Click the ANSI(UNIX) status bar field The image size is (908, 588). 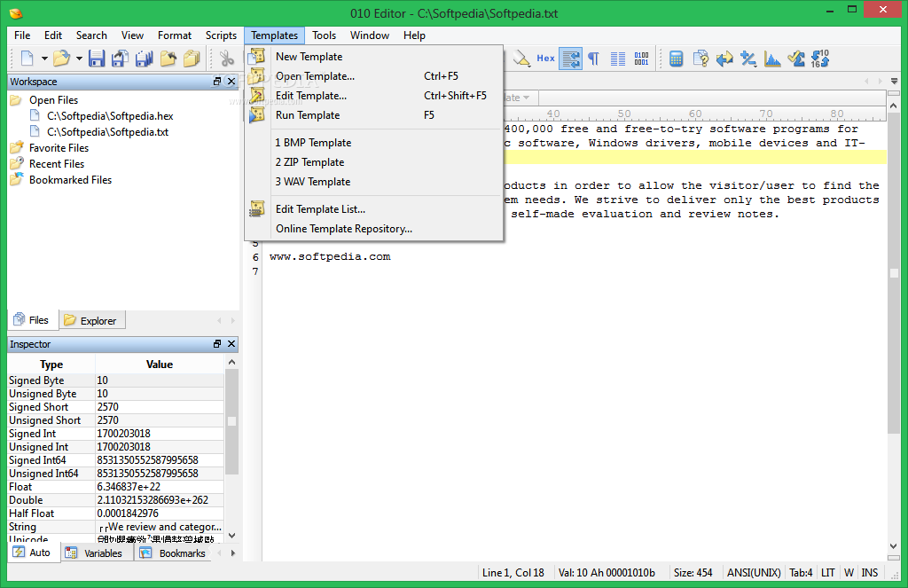[x=754, y=573]
